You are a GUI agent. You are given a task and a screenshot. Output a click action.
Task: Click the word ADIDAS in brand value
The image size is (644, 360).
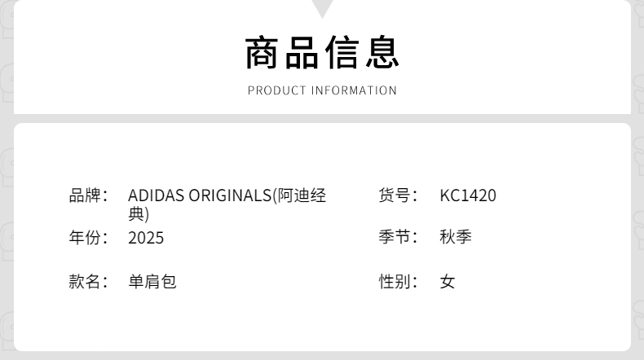click(156, 195)
